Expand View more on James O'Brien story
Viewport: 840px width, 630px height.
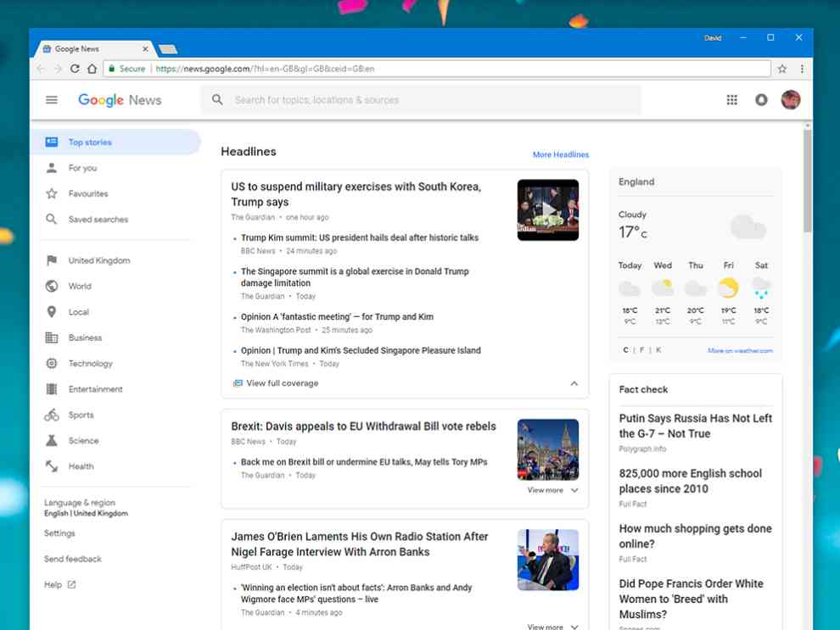coord(552,627)
